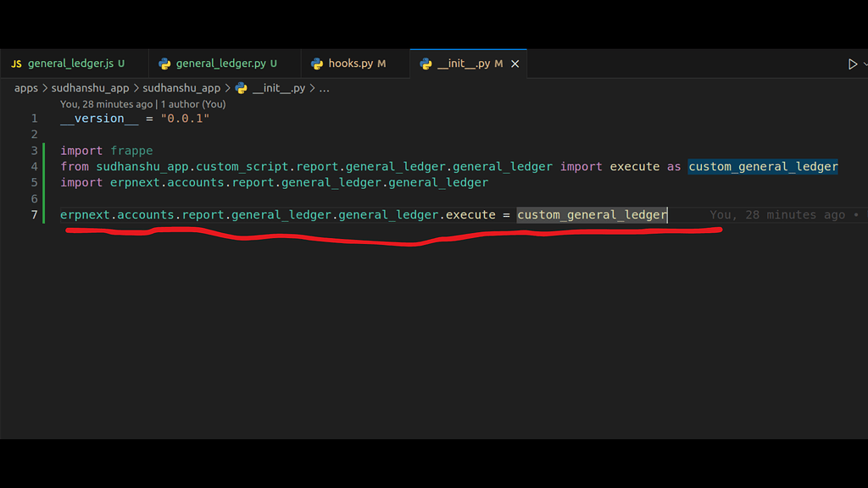868x488 pixels.
Task: Switch to the general_ledger.py tab
Action: point(220,63)
